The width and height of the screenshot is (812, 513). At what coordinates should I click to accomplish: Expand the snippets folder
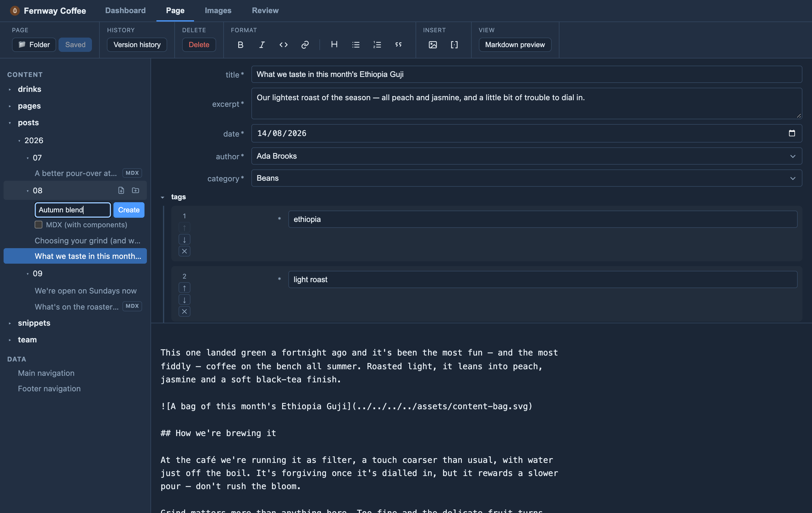10,323
